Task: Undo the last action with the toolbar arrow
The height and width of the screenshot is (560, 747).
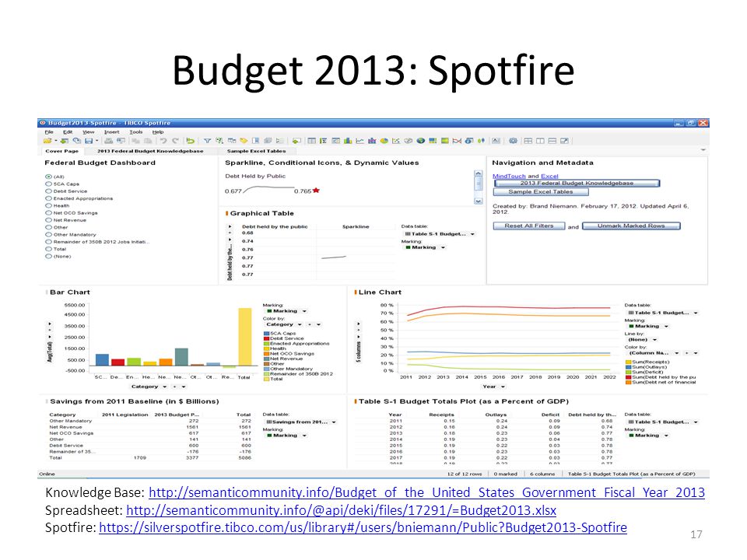Action: click(163, 141)
